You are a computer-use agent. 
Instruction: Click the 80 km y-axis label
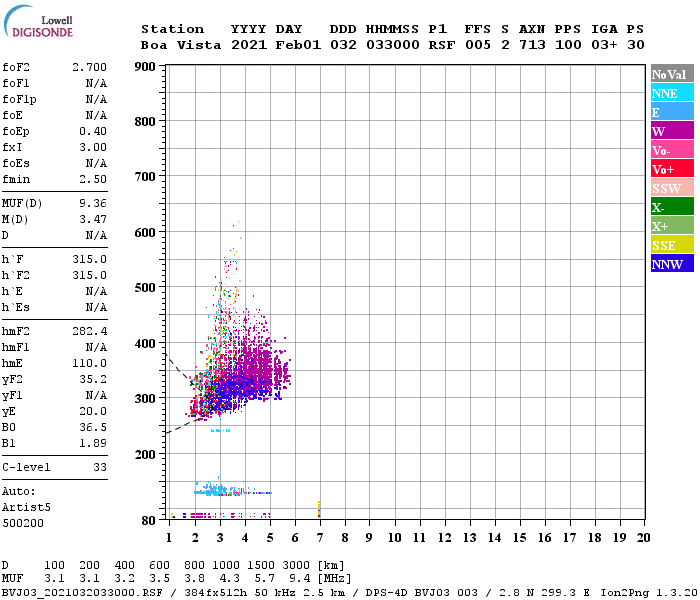point(148,521)
